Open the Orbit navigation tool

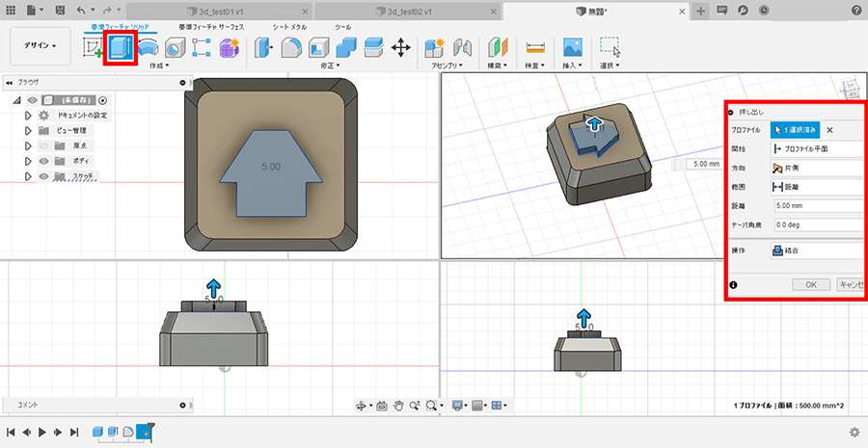coord(360,406)
